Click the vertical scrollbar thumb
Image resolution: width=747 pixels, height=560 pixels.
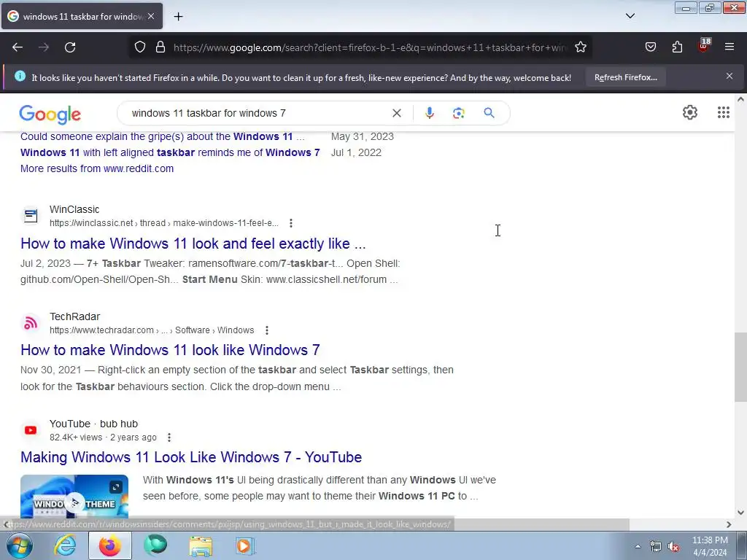[740, 367]
